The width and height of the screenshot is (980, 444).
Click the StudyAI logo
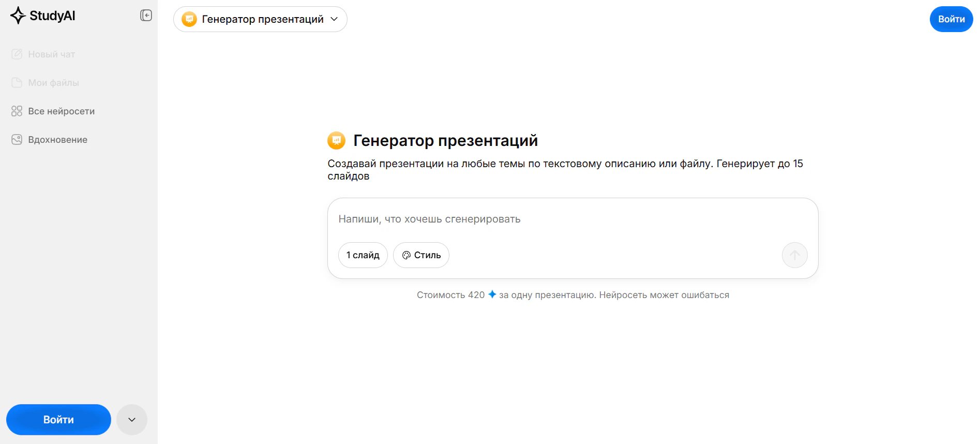coord(43,16)
